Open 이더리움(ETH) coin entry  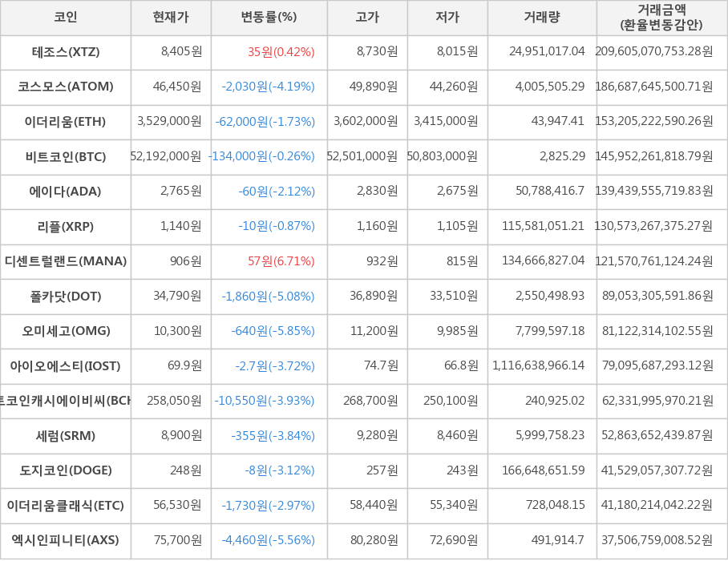point(66,122)
